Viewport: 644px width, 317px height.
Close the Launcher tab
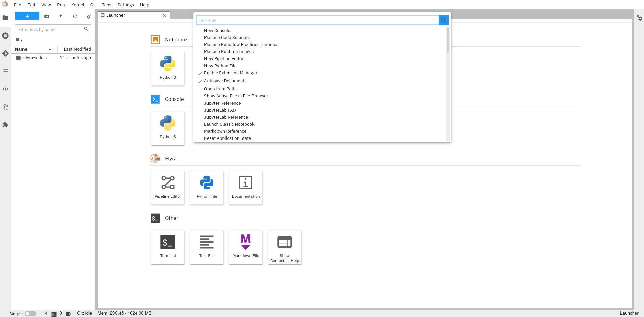point(164,15)
